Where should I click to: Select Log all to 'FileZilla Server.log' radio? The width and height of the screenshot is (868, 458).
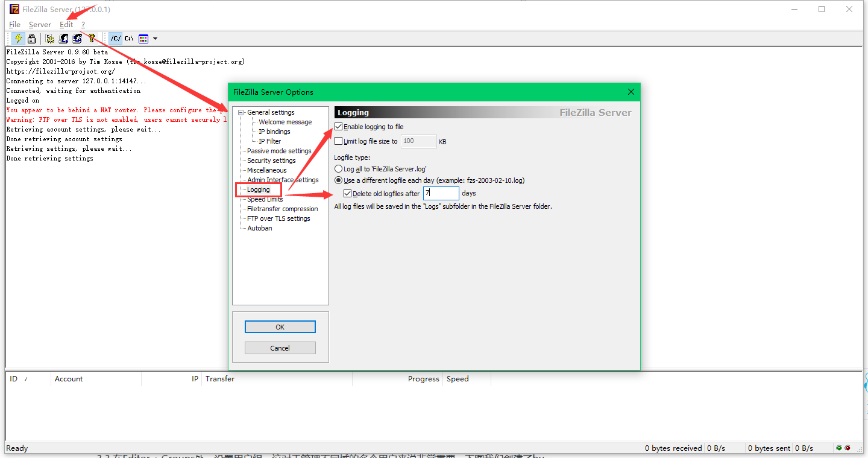tap(339, 170)
